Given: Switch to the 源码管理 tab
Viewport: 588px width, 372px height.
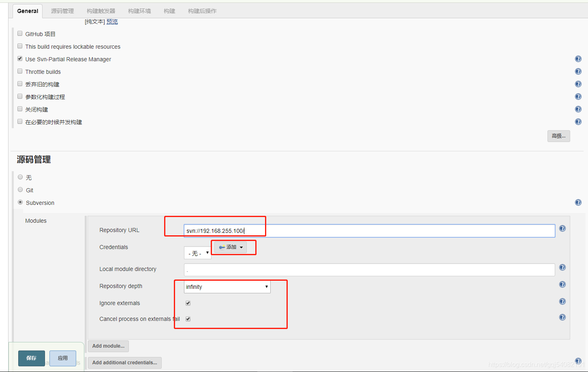Looking at the screenshot, I should pos(62,11).
